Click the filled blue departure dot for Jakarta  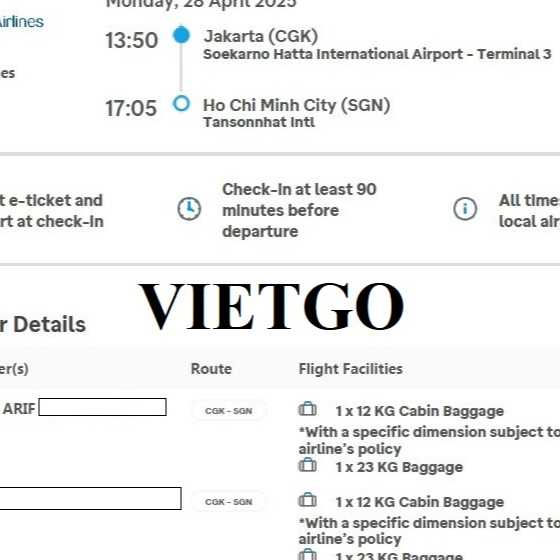coord(181,35)
